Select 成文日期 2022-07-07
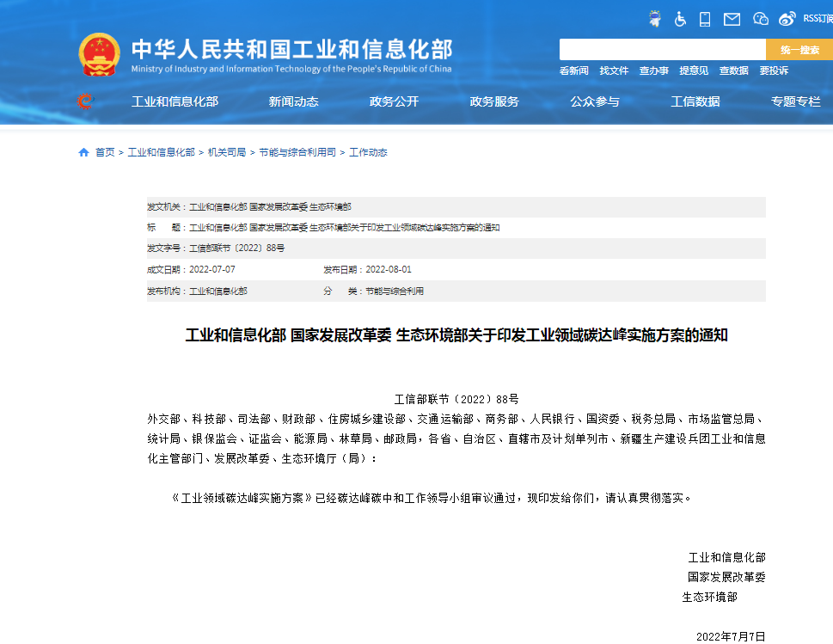This screenshot has height=644, width=833. click(x=191, y=269)
